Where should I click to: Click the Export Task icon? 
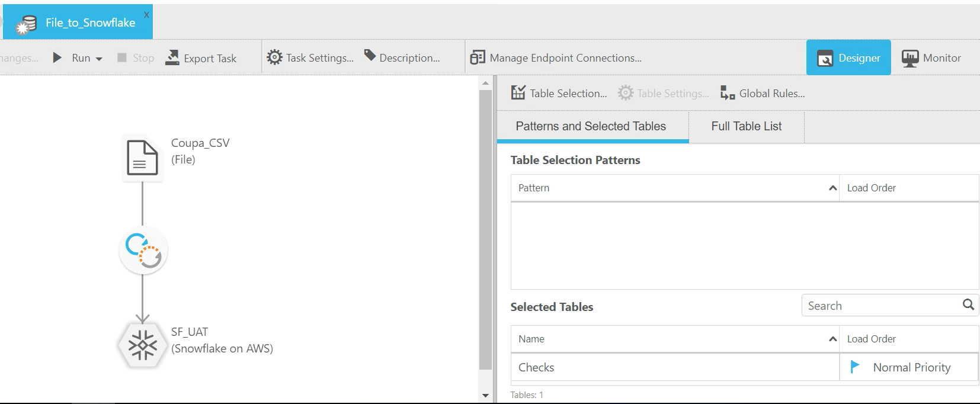pos(172,57)
